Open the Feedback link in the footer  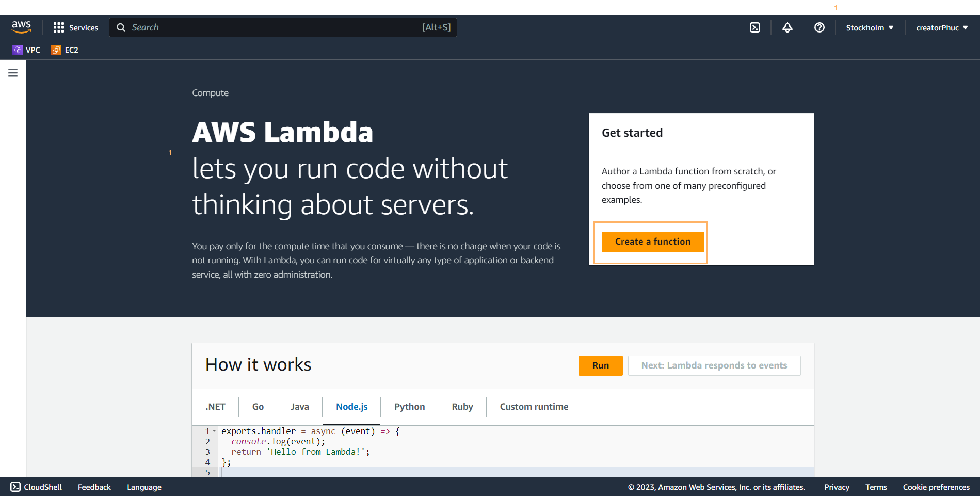tap(94, 487)
